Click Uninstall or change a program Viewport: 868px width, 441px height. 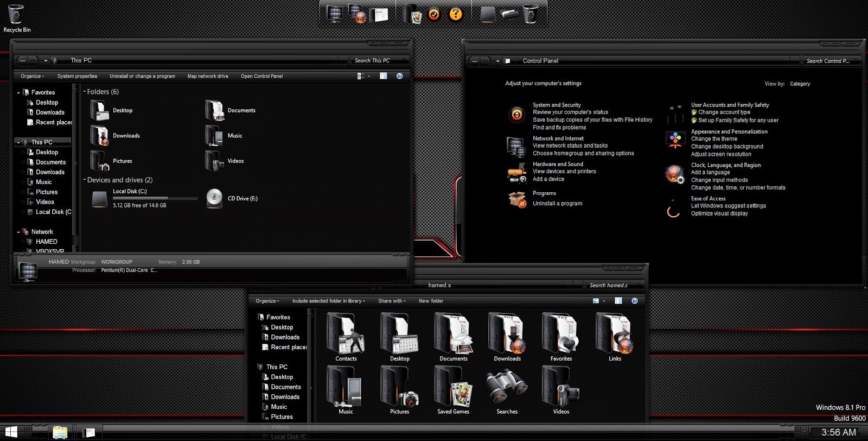pyautogui.click(x=143, y=76)
